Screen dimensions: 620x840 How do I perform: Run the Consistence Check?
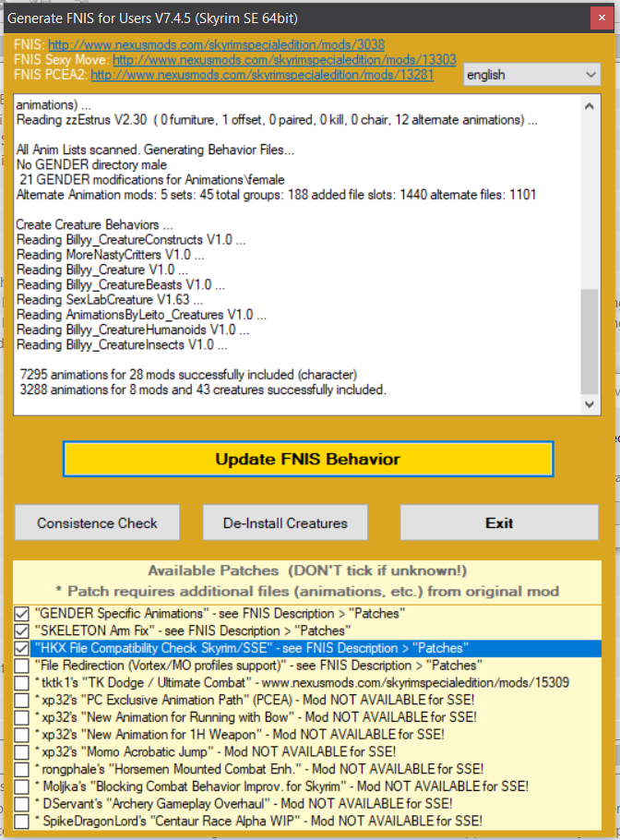(97, 522)
